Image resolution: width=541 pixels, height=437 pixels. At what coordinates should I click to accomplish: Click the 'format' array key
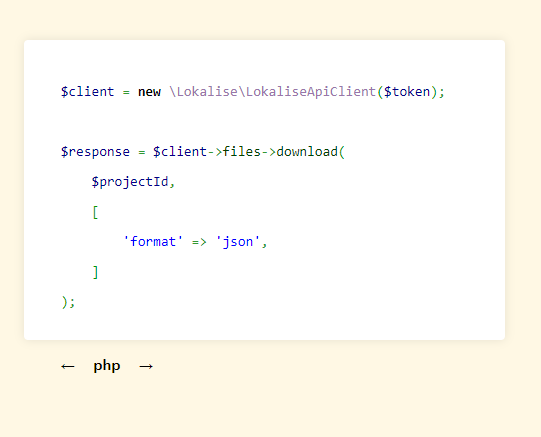[153, 241]
